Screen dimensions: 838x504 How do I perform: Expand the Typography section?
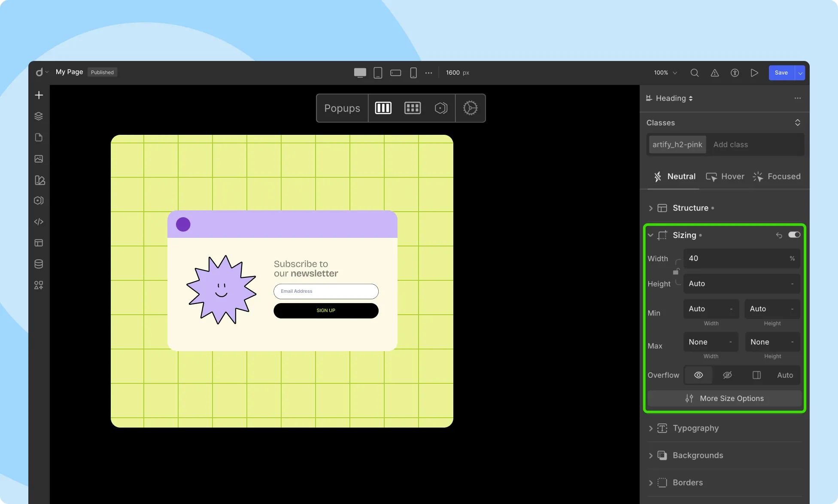(650, 428)
